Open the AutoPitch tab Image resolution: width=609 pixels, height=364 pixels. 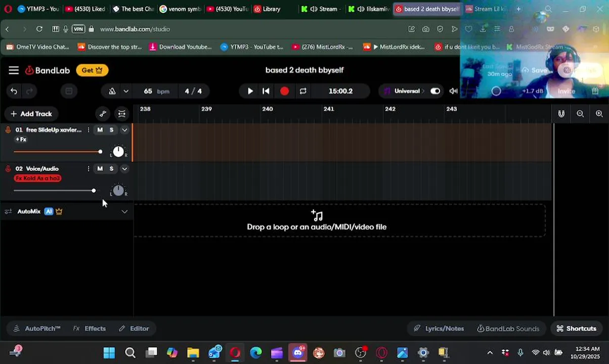pyautogui.click(x=37, y=329)
